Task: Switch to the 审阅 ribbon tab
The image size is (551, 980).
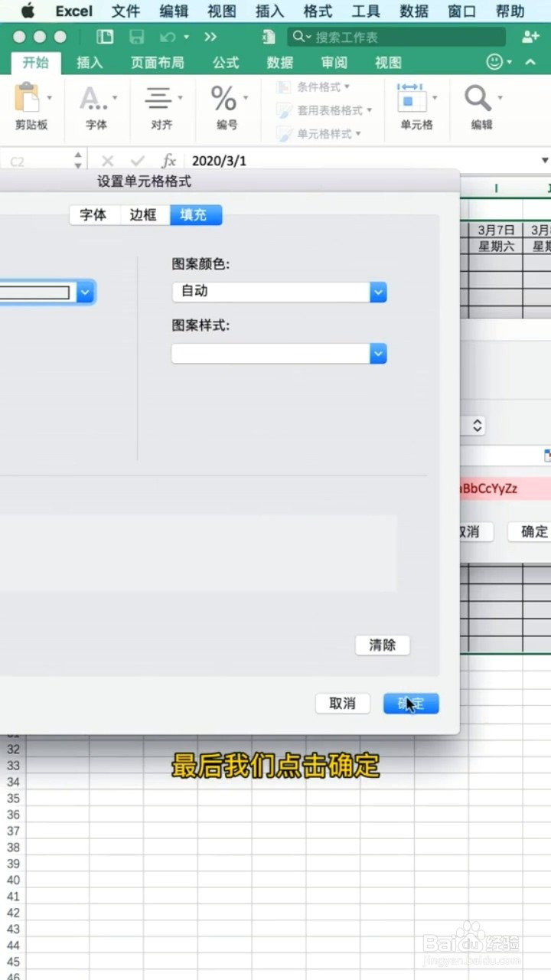Action: coord(334,63)
